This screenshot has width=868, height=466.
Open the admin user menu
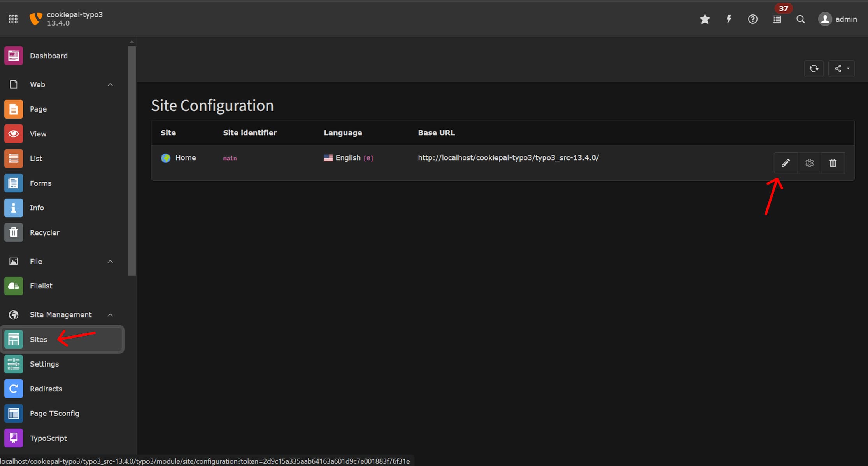tap(838, 19)
